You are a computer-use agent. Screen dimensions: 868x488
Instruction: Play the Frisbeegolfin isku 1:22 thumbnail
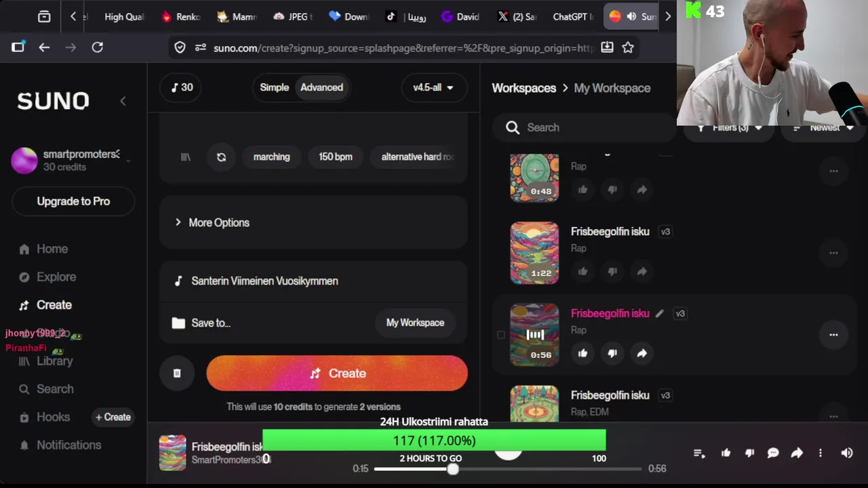click(x=534, y=253)
